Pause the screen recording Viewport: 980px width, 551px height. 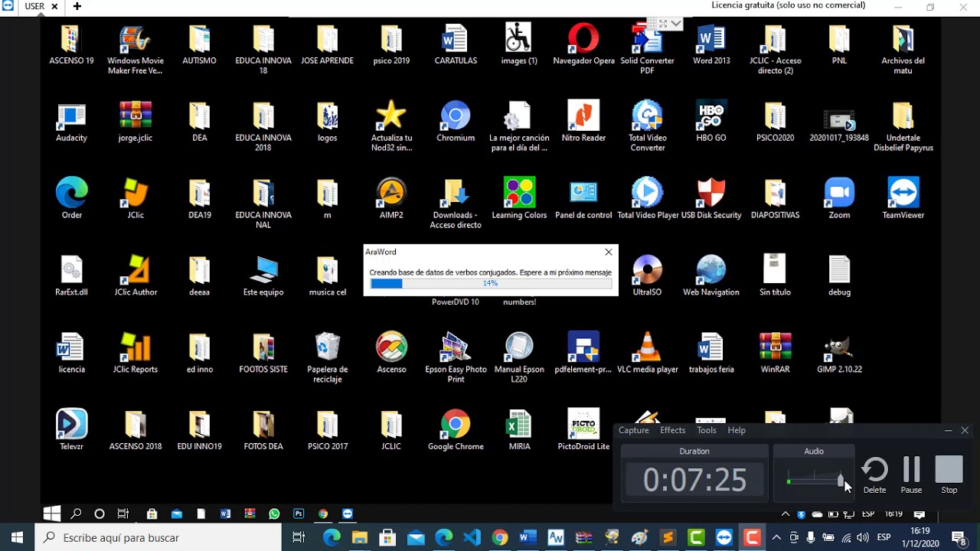pyautogui.click(x=911, y=475)
